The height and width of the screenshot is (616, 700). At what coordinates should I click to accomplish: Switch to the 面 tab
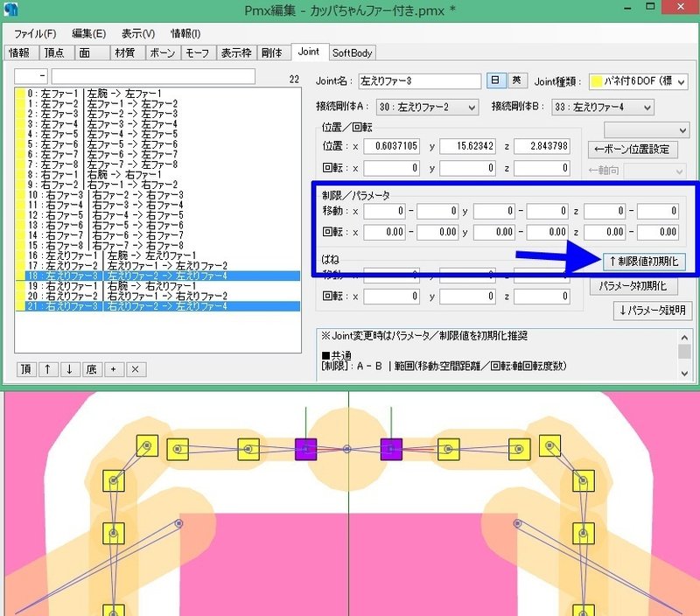click(92, 52)
